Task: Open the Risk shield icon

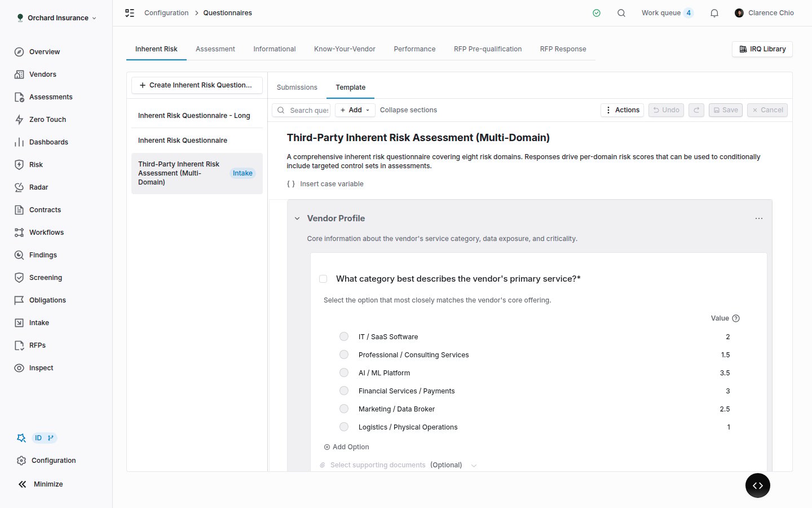Action: pos(19,165)
